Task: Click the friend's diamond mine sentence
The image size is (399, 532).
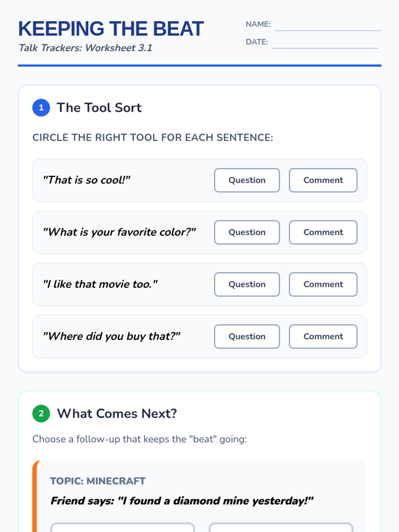Action: [182, 501]
